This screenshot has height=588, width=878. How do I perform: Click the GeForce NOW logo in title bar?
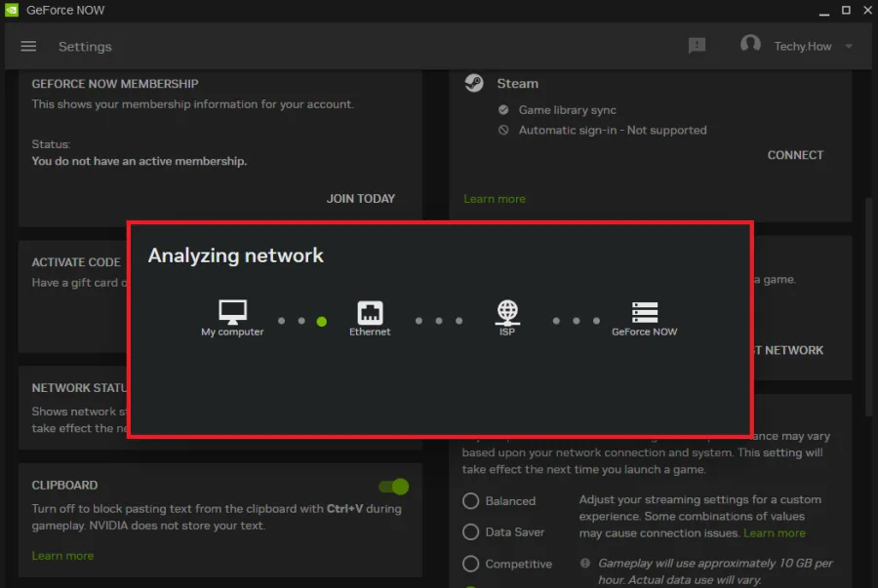tap(12, 10)
